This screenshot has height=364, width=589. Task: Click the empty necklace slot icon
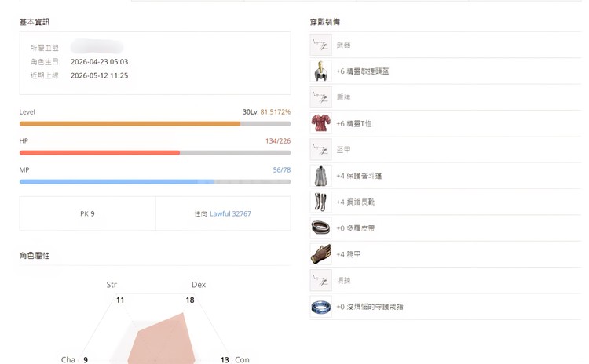coord(320,280)
